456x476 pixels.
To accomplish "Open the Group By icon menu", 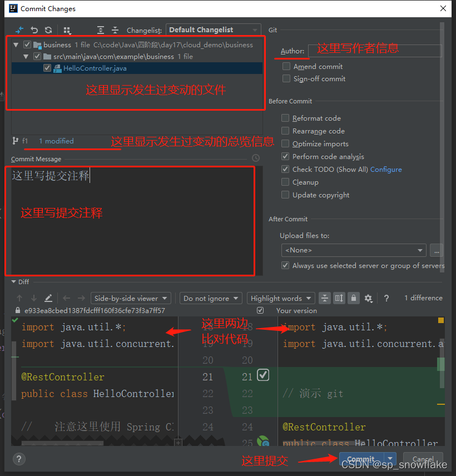I will click(x=67, y=31).
